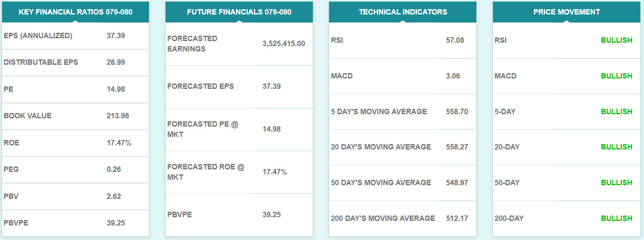Select the ROE row in key ratios
Viewport: 644px width, 240px height.
pos(12,143)
